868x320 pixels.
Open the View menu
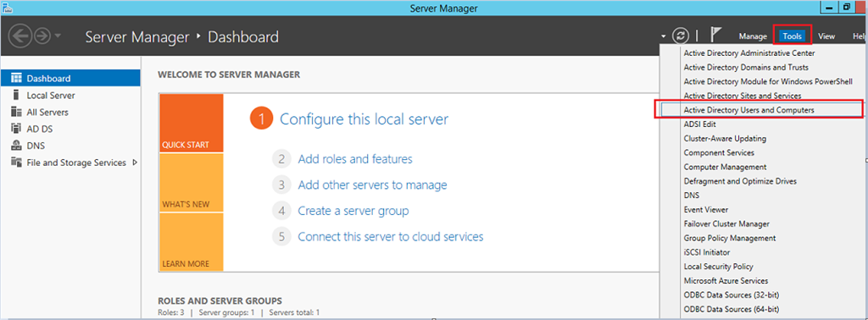[826, 36]
